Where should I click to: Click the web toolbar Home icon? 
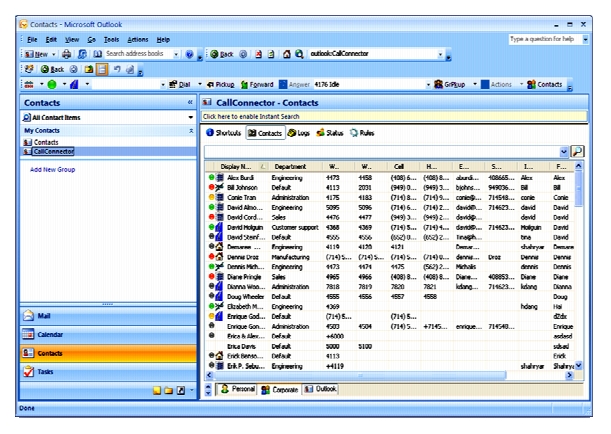[287, 54]
